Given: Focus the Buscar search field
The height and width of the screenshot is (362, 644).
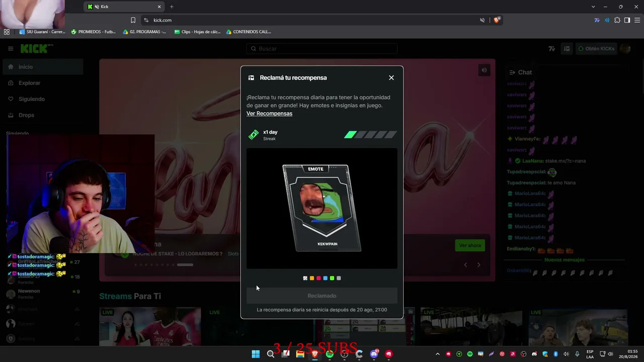Looking at the screenshot, I should coord(322,49).
